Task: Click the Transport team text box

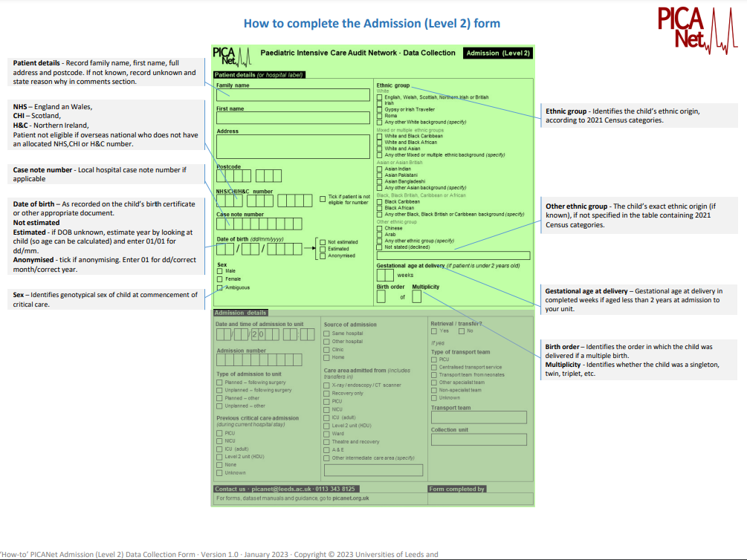Action: click(479, 418)
